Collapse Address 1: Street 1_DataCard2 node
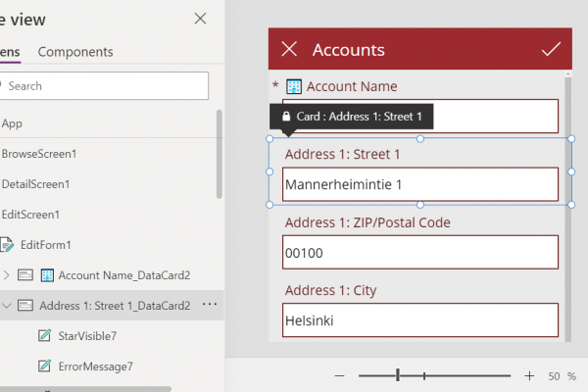The height and width of the screenshot is (392, 588). pyautogui.click(x=7, y=306)
